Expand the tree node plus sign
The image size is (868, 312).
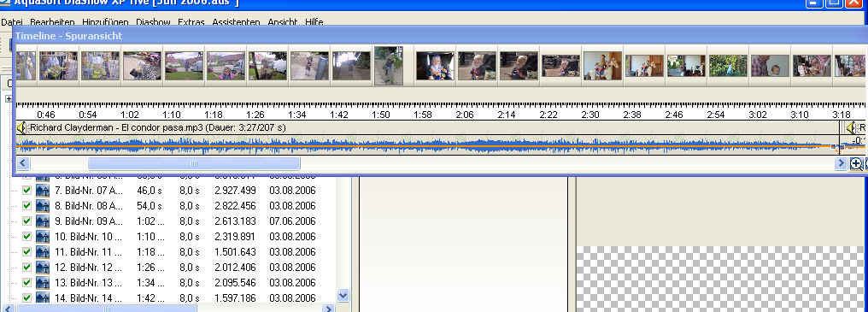tap(9, 99)
